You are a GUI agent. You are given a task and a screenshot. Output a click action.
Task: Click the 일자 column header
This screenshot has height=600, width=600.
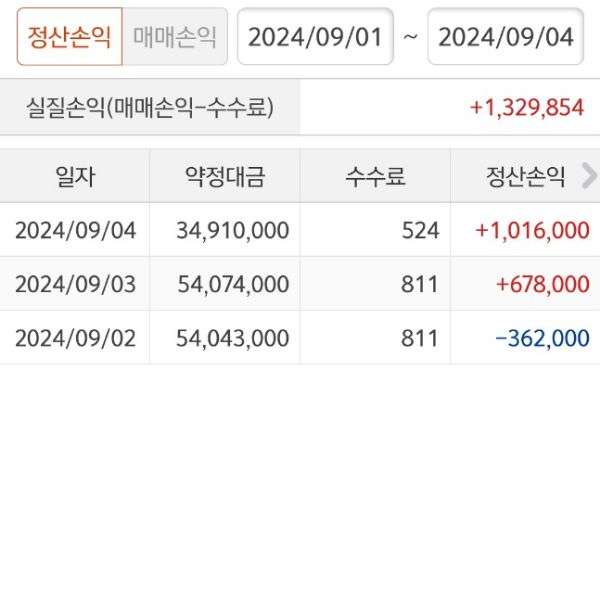75,177
